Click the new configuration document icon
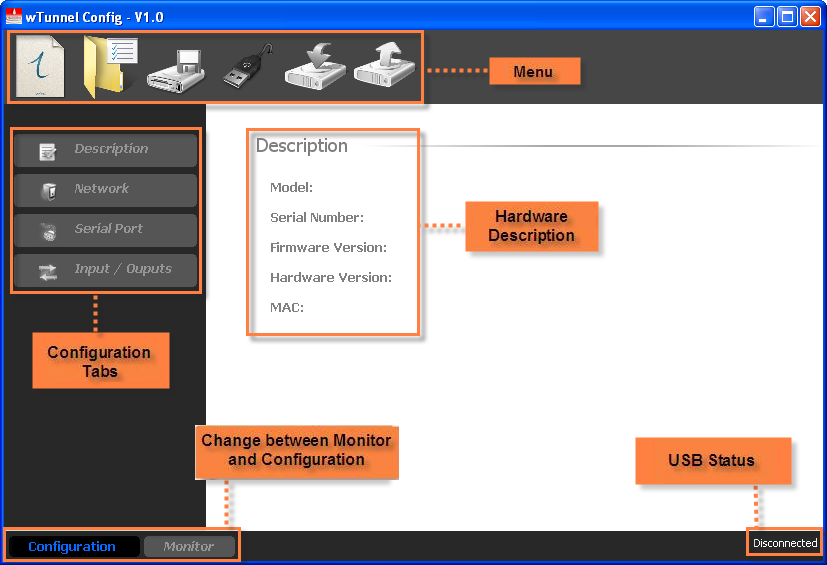This screenshot has height=565, width=827. 41,67
